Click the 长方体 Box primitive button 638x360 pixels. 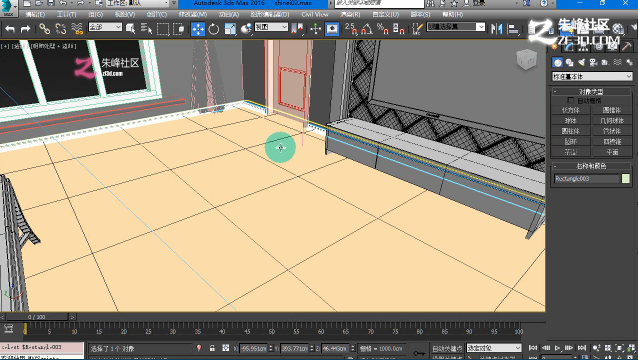coord(570,110)
